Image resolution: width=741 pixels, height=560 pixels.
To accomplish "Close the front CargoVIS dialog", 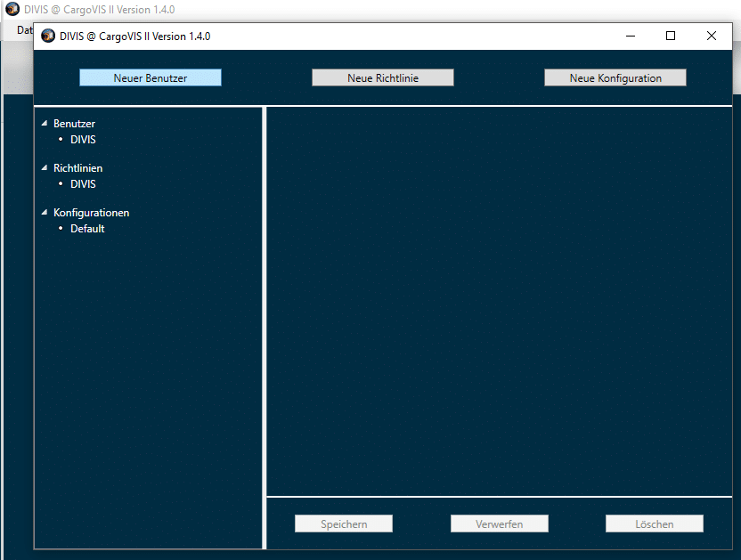I will pos(712,36).
